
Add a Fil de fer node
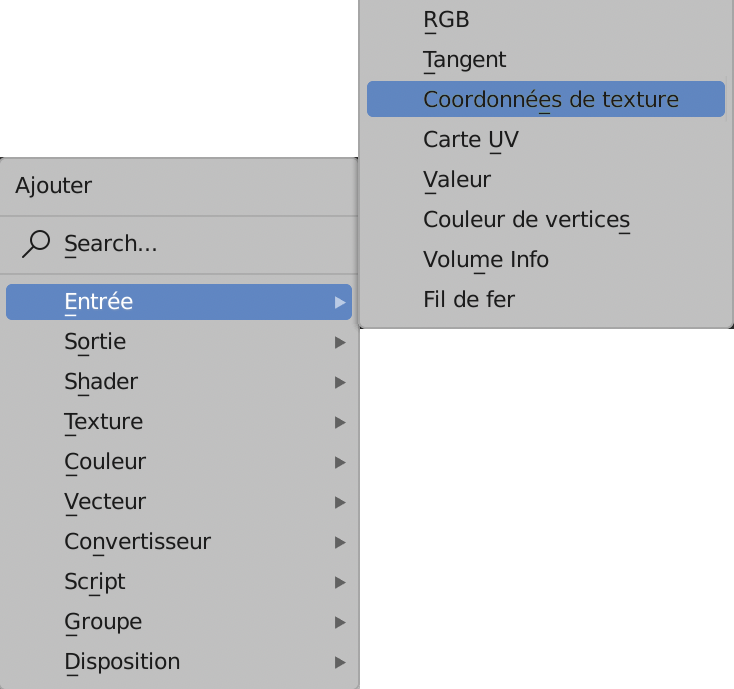click(x=469, y=299)
